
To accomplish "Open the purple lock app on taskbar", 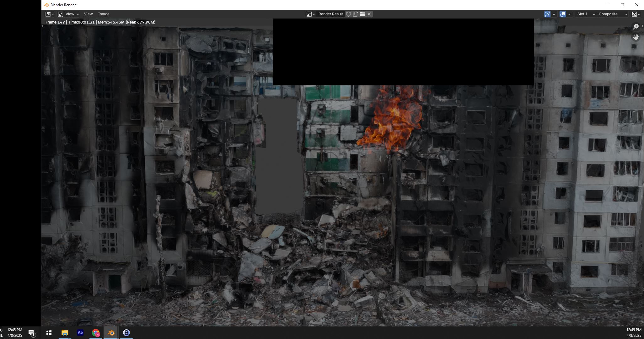I will [126, 333].
